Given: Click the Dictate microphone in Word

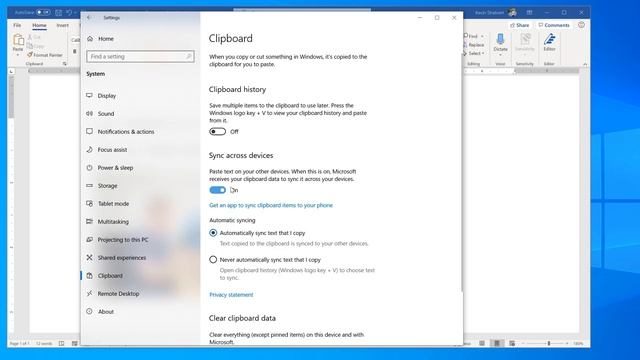Looking at the screenshot, I should point(500,39).
